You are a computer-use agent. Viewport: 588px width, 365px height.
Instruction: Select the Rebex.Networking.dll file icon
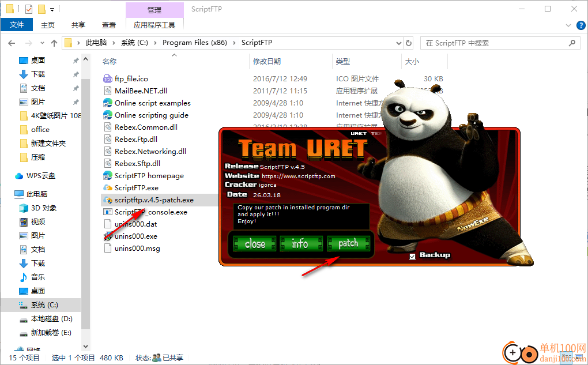point(108,151)
